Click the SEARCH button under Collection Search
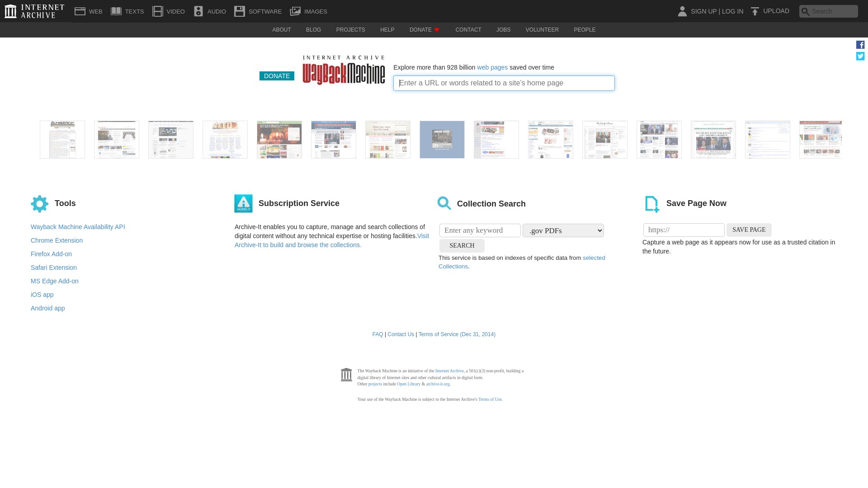The width and height of the screenshot is (868, 488). click(x=462, y=246)
